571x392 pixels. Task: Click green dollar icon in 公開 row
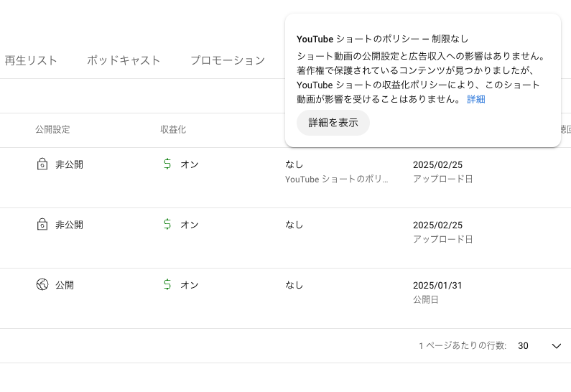click(x=167, y=284)
